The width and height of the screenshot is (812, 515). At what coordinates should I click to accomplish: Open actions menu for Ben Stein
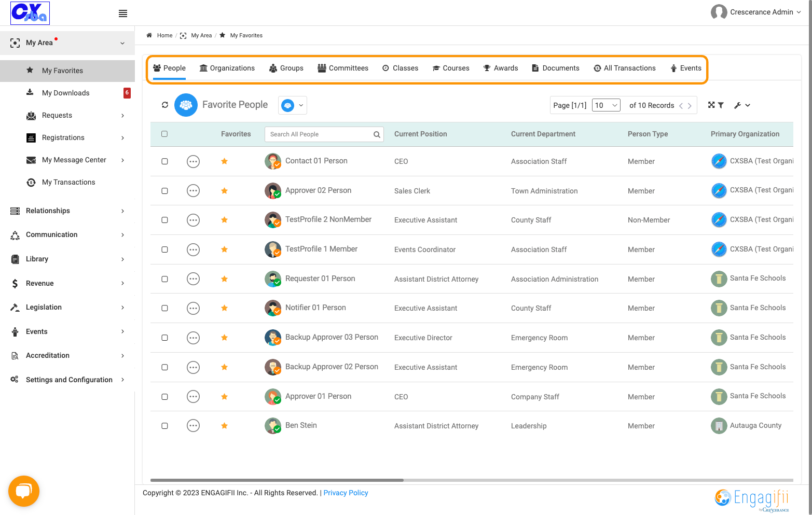tap(193, 426)
